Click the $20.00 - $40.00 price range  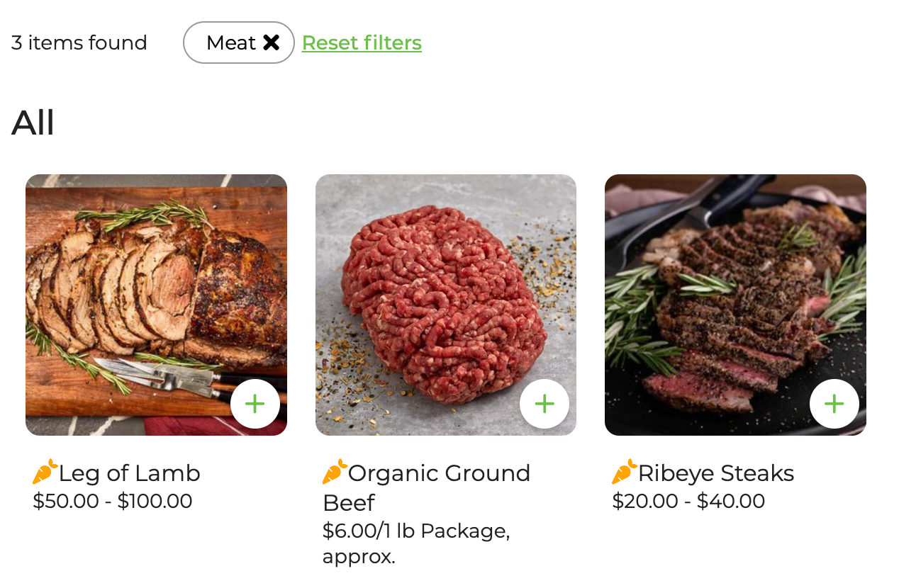pos(688,502)
